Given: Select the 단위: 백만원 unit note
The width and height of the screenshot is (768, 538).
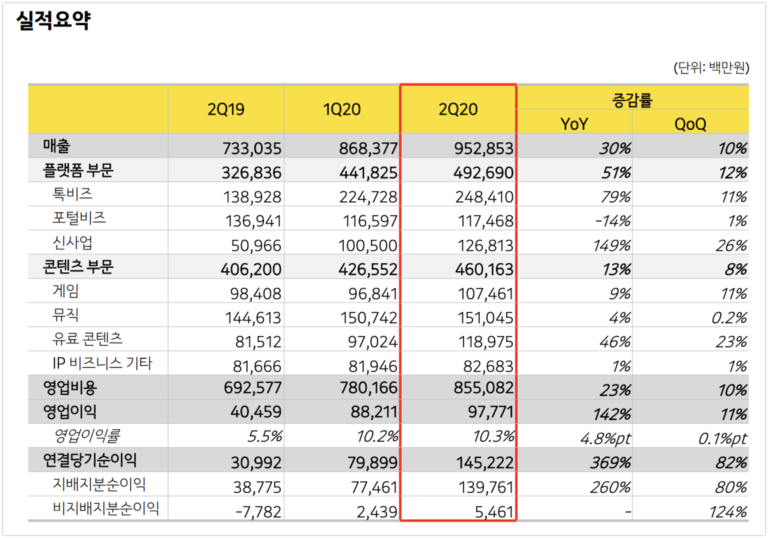Looking at the screenshot, I should point(711,68).
